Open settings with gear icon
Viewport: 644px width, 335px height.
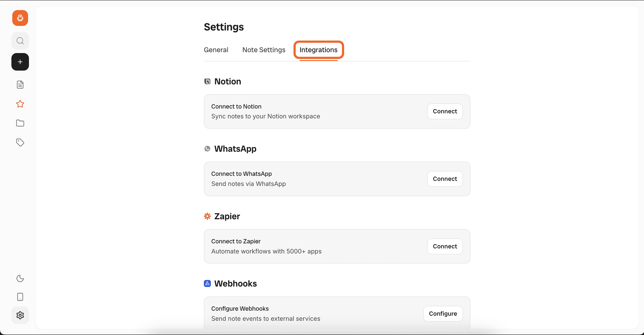20,315
